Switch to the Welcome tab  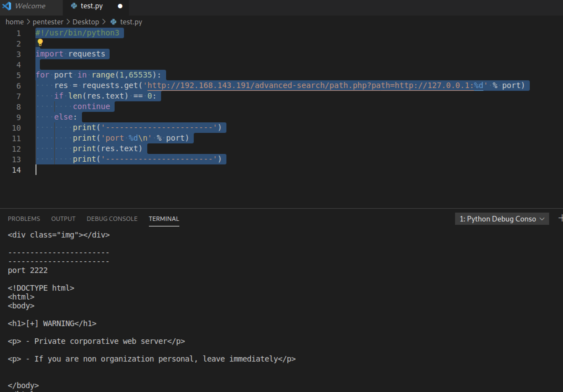click(30, 6)
